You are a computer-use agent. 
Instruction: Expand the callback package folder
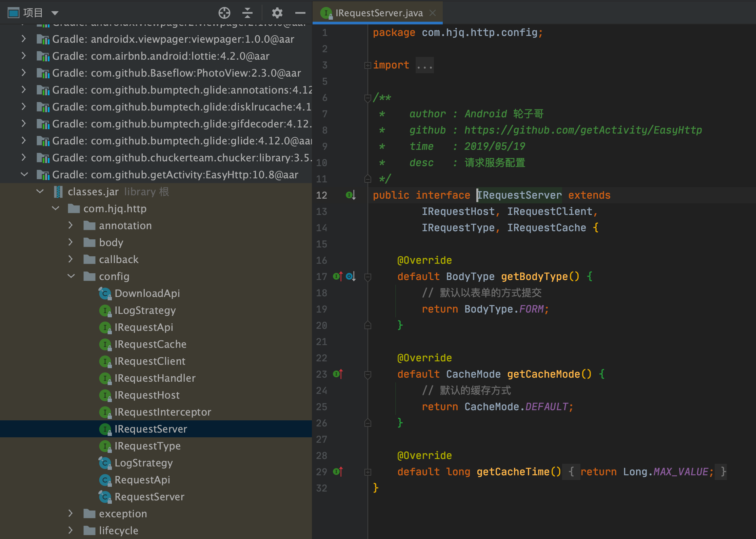pyautogui.click(x=70, y=259)
